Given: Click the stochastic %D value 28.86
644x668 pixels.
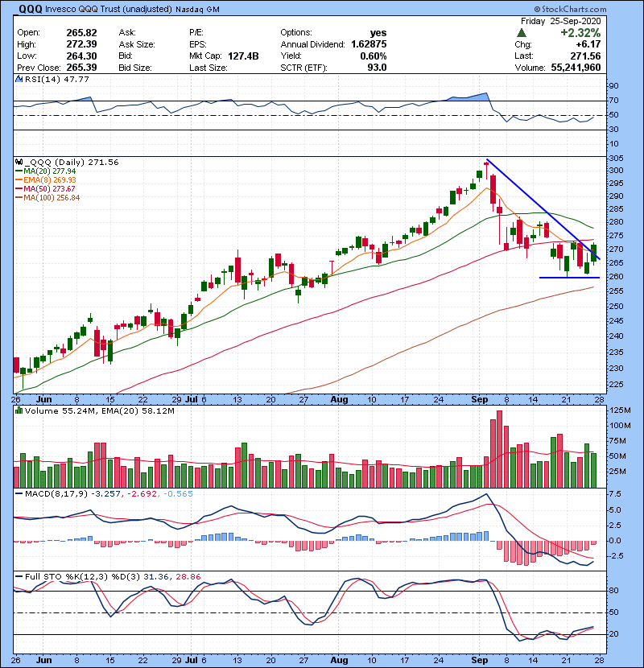Looking at the screenshot, I should (x=188, y=577).
